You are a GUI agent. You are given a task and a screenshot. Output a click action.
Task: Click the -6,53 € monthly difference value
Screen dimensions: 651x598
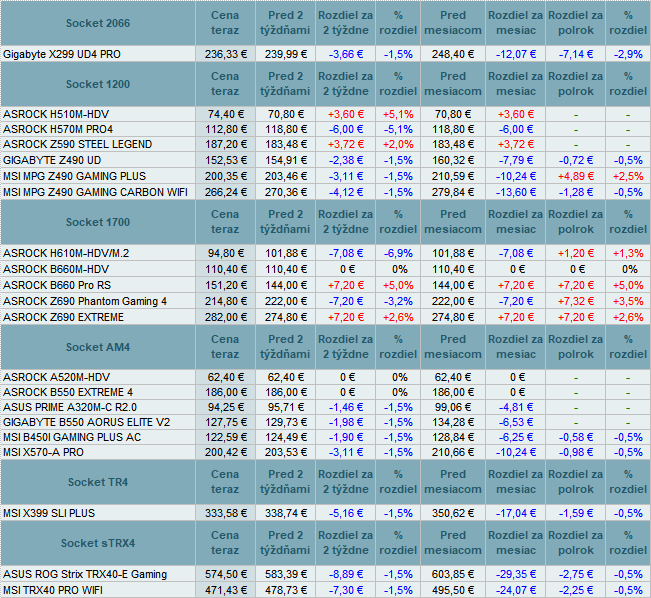[516, 422]
